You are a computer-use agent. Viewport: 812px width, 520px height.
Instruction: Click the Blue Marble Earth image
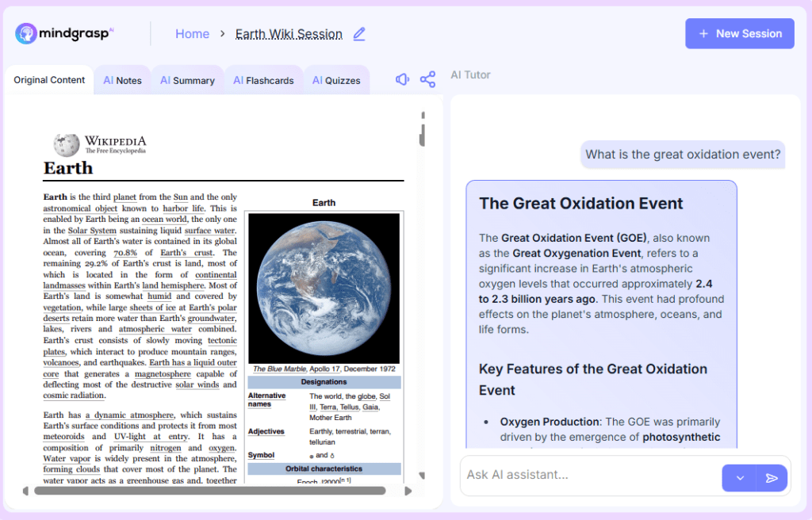(324, 289)
